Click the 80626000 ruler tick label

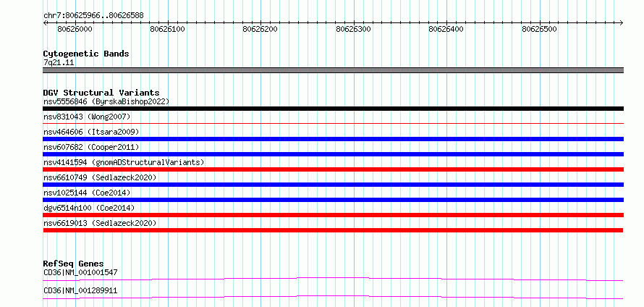click(75, 29)
